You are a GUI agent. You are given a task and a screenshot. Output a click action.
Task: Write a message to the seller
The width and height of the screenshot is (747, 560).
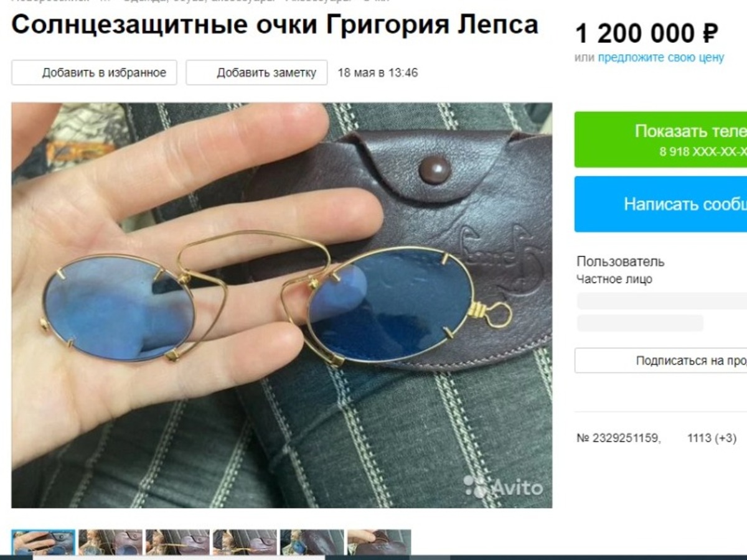point(660,204)
